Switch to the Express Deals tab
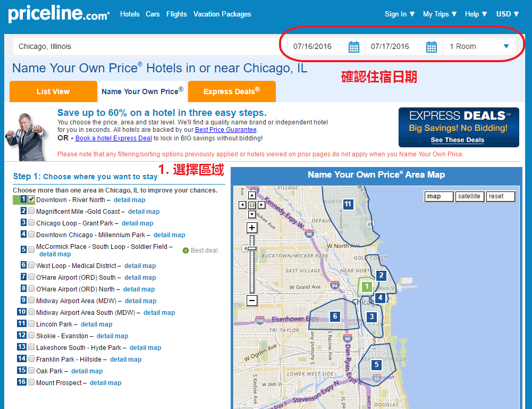Screen dimensions: 532x409 (232, 91)
